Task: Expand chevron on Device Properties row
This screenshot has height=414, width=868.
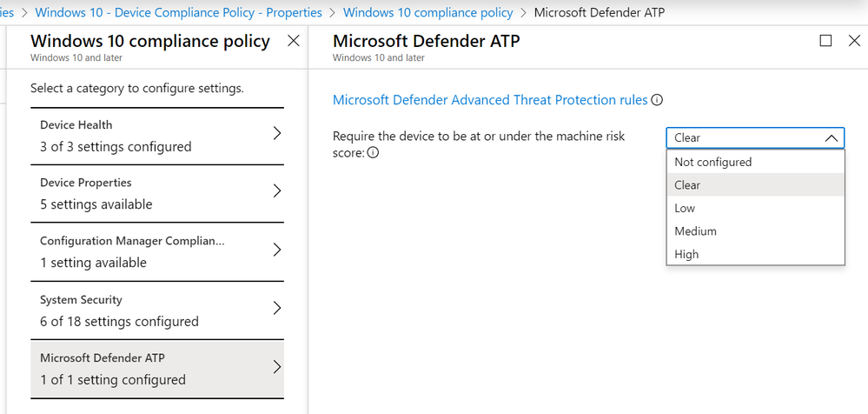Action: click(x=277, y=191)
